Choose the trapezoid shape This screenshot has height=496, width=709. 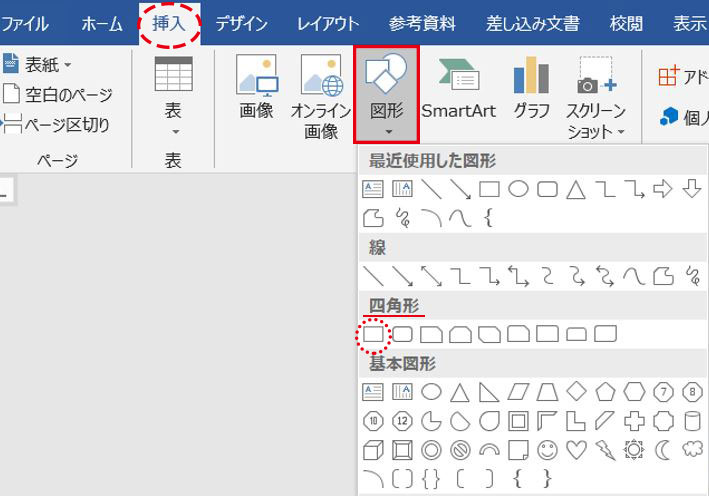pos(548,392)
